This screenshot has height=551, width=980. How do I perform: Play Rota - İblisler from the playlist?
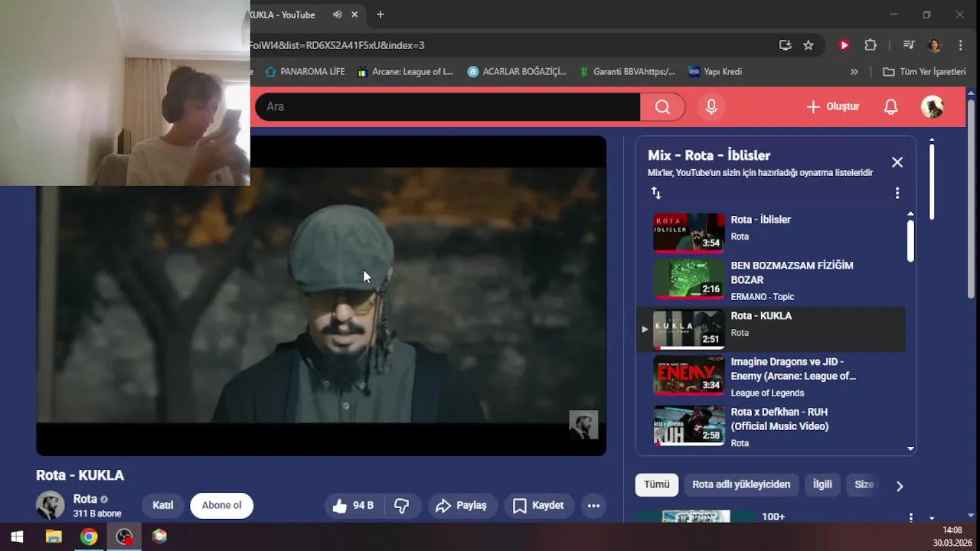771,232
